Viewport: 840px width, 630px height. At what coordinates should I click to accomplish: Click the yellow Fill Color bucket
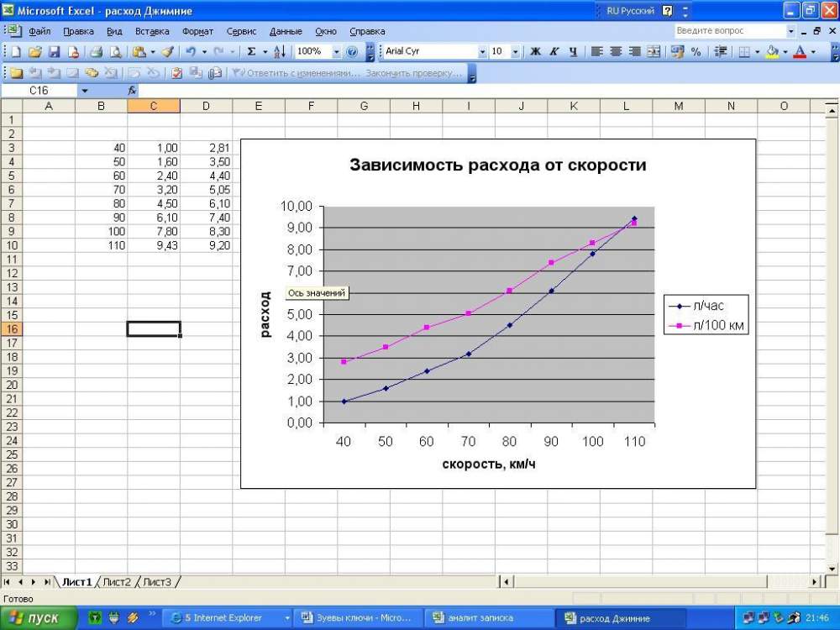pyautogui.click(x=773, y=51)
